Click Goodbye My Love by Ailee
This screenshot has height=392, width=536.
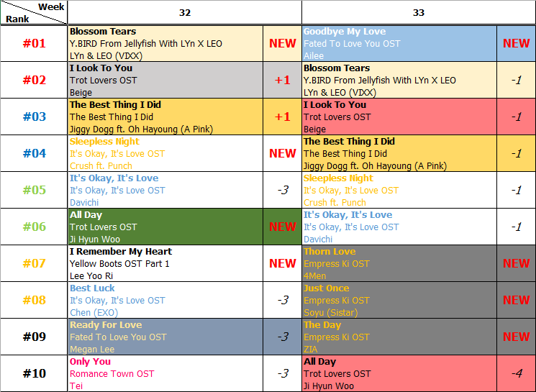click(x=399, y=43)
